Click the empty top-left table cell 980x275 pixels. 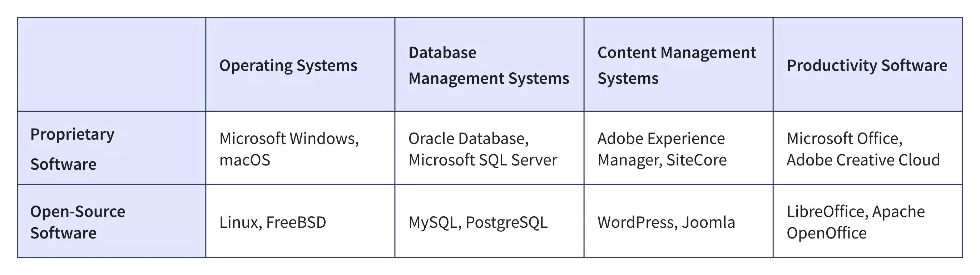[x=112, y=65]
